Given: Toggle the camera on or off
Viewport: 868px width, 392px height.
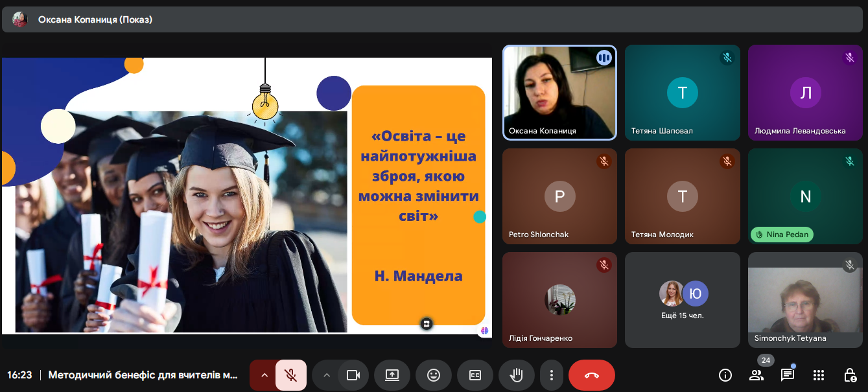Looking at the screenshot, I should click(x=353, y=375).
